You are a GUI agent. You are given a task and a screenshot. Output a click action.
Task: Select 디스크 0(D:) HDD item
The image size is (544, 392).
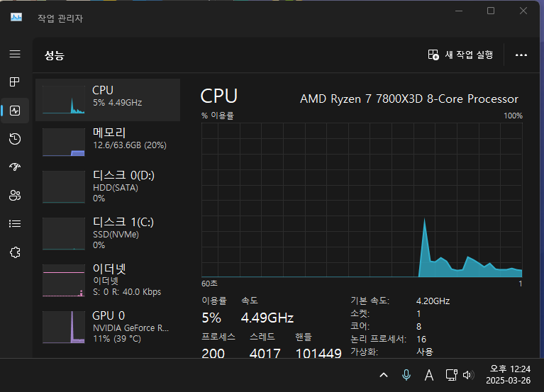tap(108, 187)
